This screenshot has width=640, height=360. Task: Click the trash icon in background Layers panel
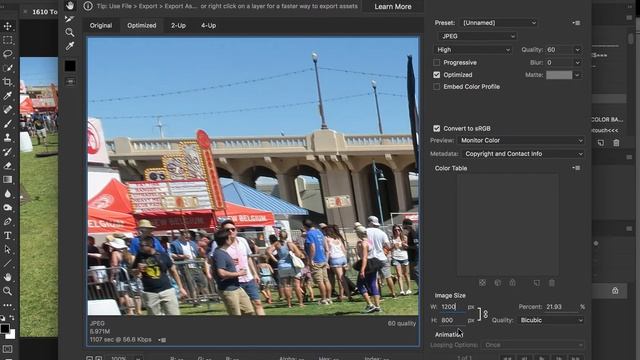pos(616,143)
